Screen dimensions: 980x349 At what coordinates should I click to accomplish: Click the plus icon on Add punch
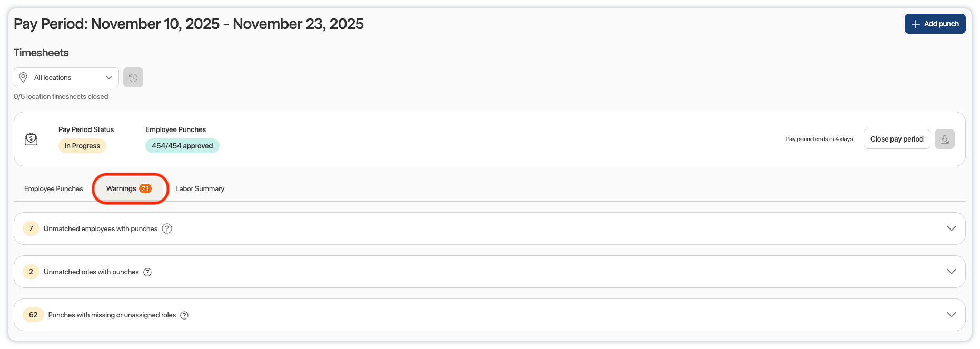point(916,24)
